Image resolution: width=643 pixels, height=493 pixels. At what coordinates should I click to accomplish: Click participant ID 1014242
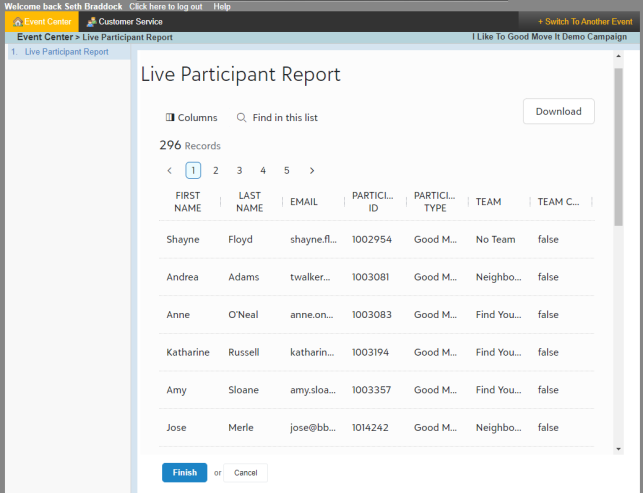[370, 428]
